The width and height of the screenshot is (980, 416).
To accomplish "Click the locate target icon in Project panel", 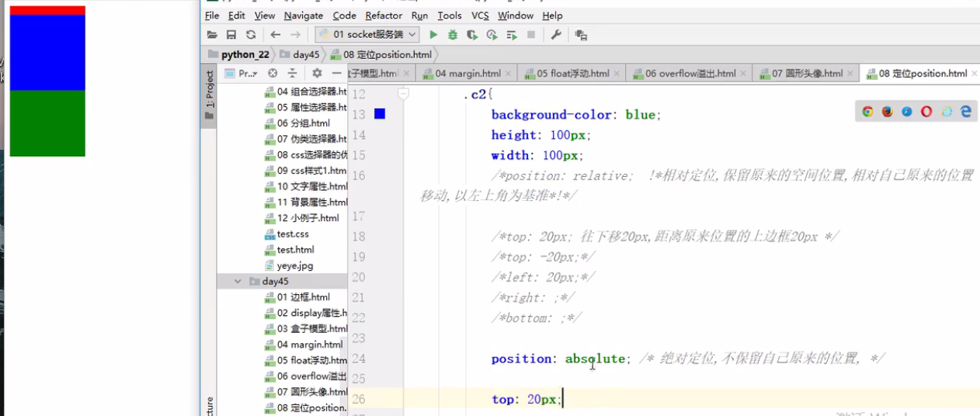I will (273, 73).
